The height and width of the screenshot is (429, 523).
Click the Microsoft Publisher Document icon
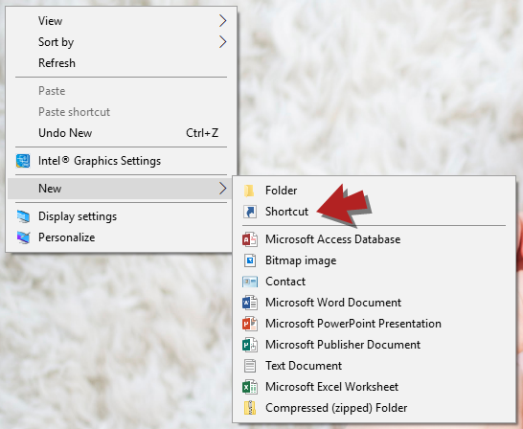point(250,345)
